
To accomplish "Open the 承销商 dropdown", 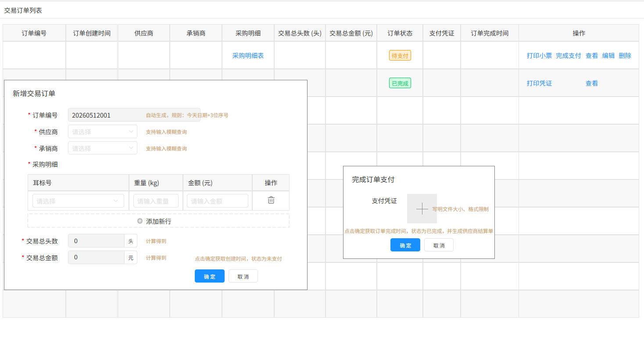I will pos(103,148).
